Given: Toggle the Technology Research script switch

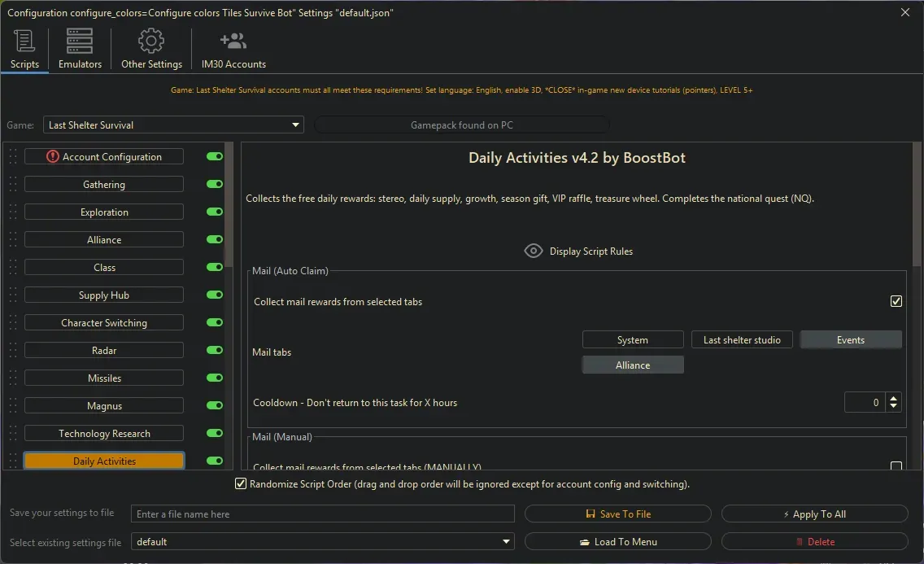Looking at the screenshot, I should click(215, 433).
